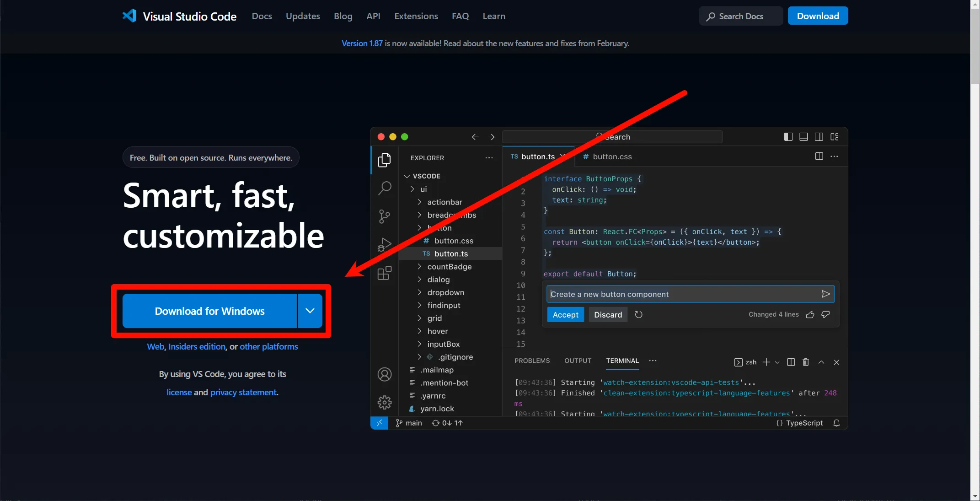The image size is (980, 501).
Task: Expand the ui folder
Action: 412,189
